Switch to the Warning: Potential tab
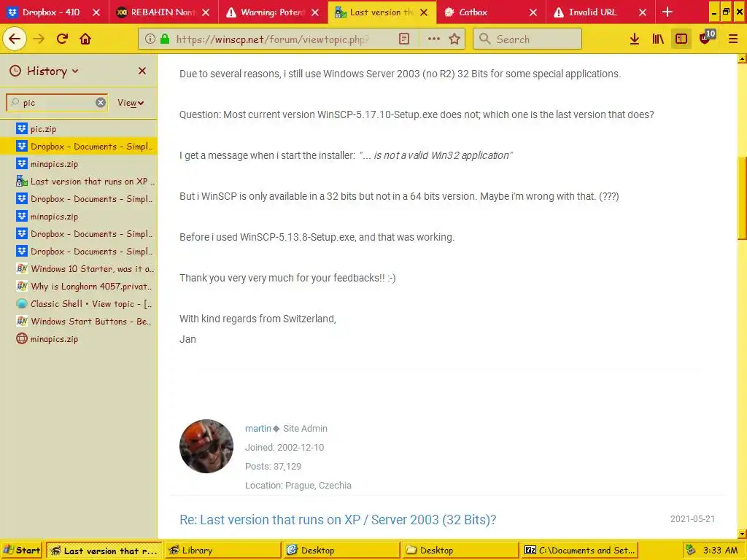This screenshot has width=747, height=560. [x=273, y=12]
